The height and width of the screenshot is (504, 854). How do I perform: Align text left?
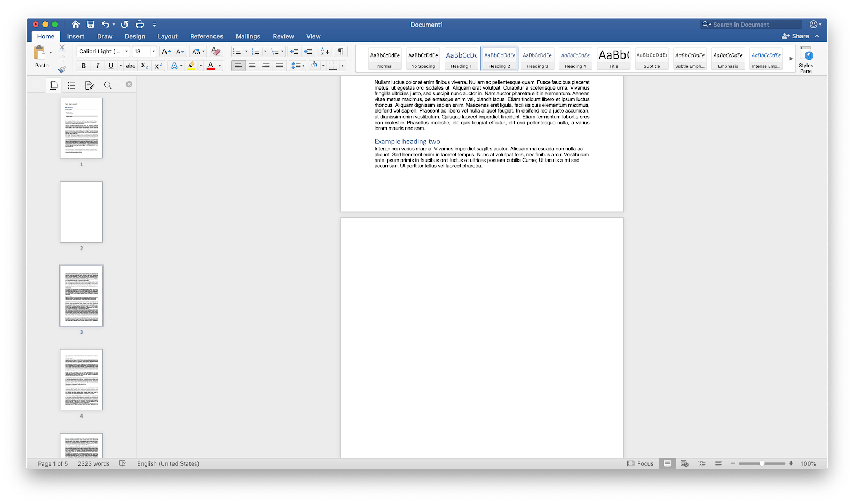click(x=238, y=66)
